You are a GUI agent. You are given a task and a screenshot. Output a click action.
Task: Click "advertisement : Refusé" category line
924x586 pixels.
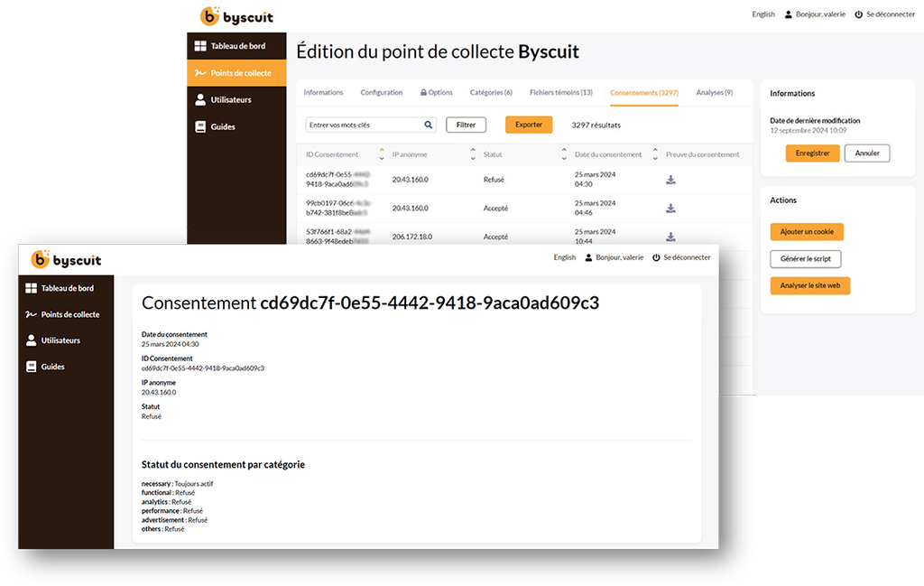174,520
